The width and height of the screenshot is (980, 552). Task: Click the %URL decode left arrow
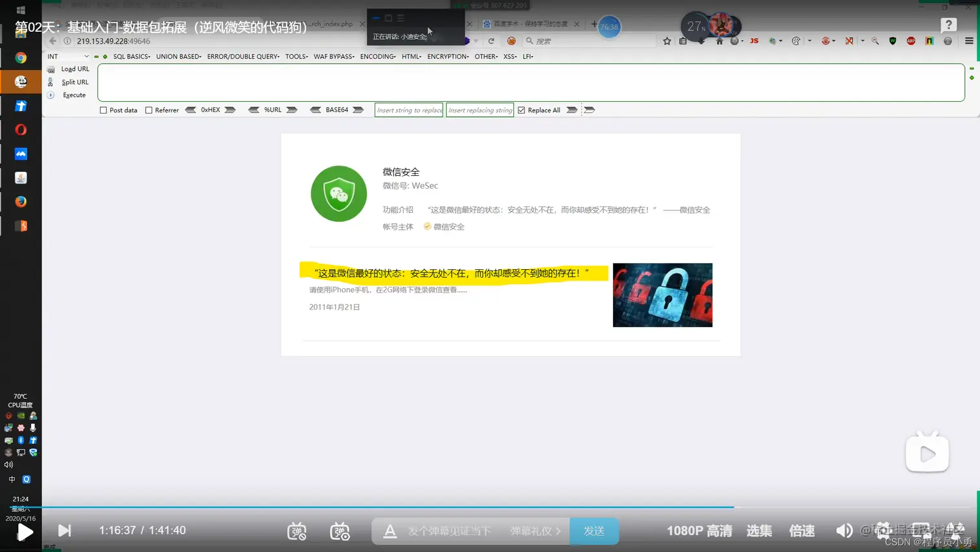pyautogui.click(x=253, y=110)
